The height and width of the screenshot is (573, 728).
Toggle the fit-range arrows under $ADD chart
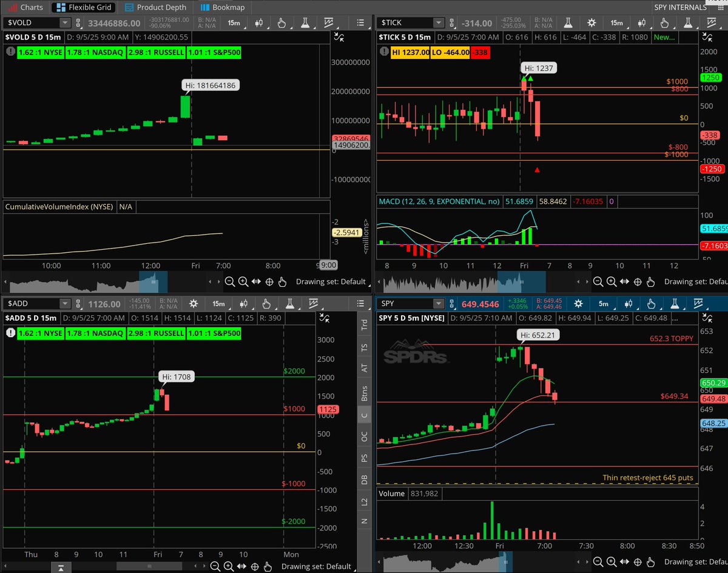242,566
